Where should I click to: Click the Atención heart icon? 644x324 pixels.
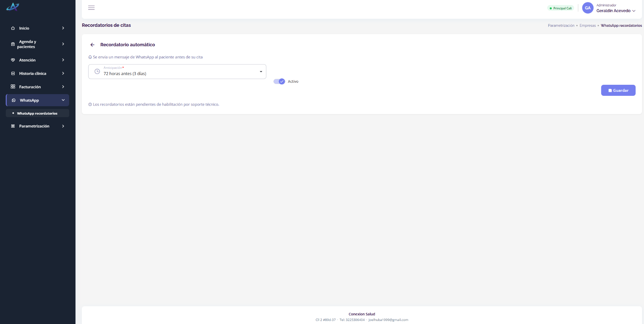(x=13, y=60)
